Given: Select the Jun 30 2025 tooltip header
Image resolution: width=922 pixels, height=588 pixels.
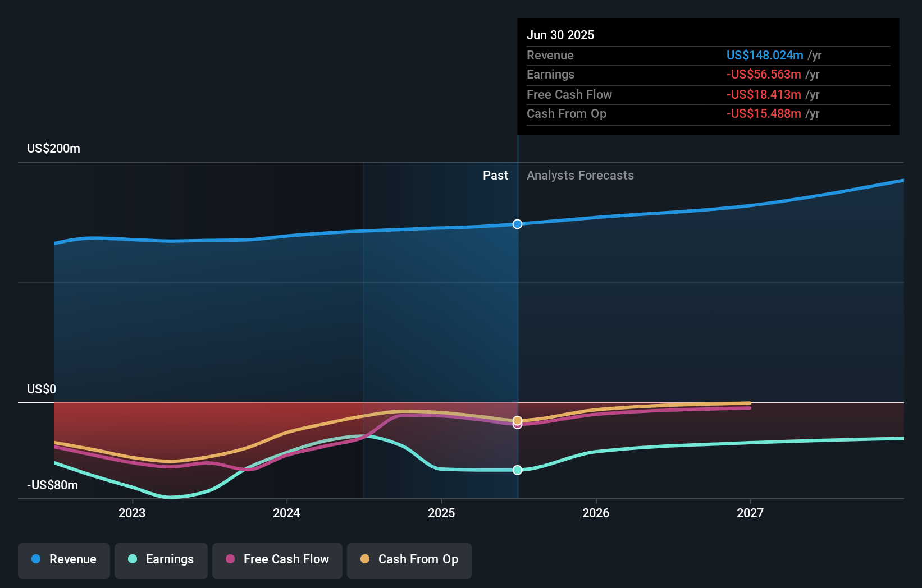Looking at the screenshot, I should click(560, 34).
